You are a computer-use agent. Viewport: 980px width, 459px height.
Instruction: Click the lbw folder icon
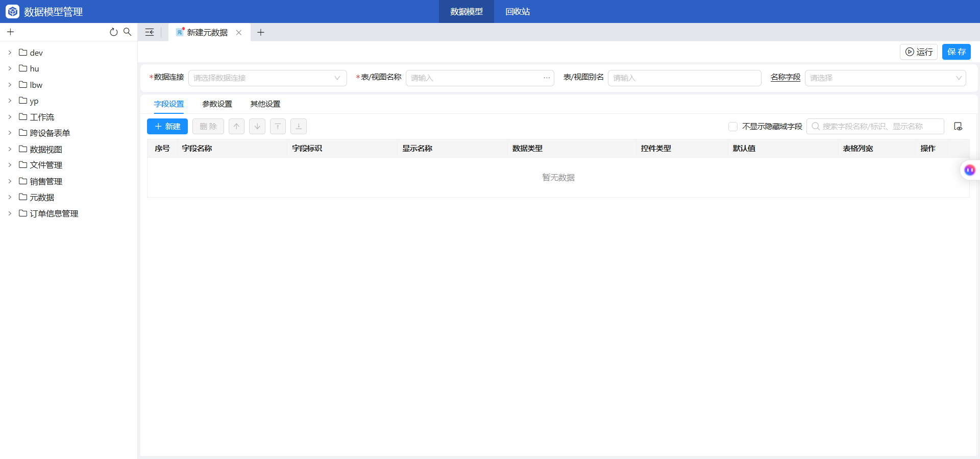(23, 84)
